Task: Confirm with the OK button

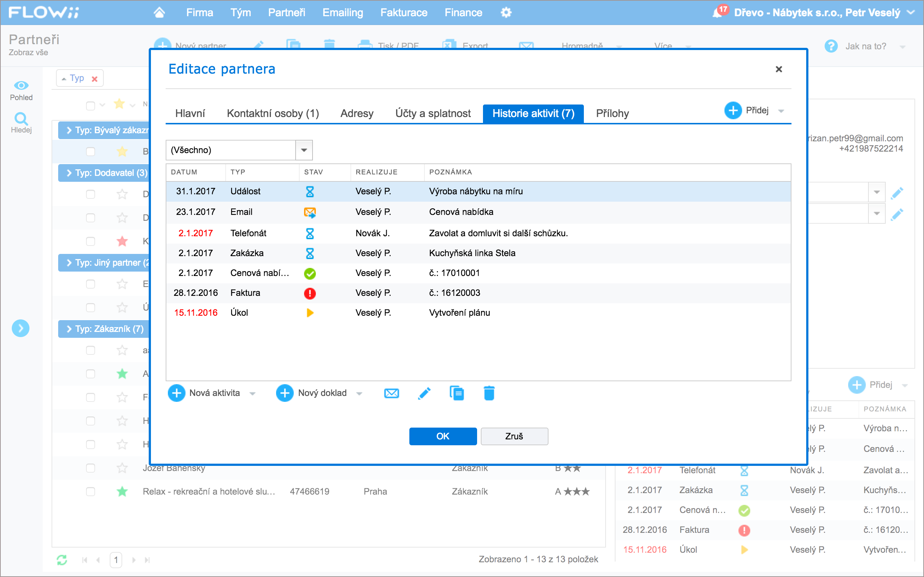Action: 443,436
